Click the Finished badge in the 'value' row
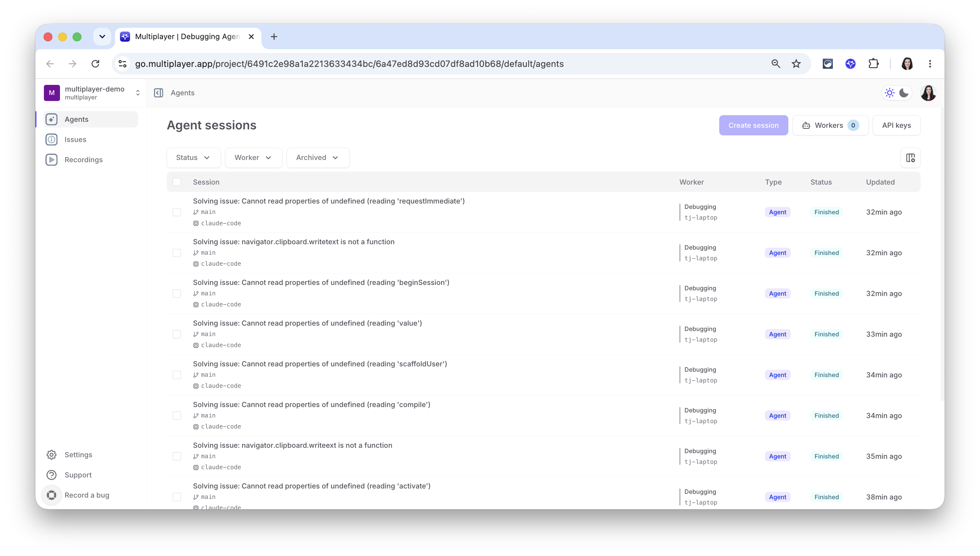 coord(827,334)
